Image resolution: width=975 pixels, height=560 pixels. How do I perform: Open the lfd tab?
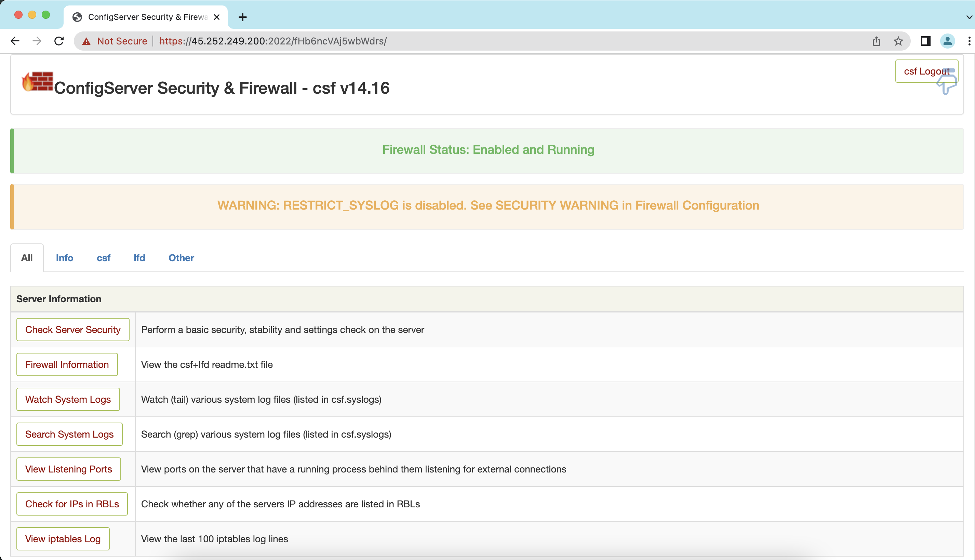pos(139,258)
